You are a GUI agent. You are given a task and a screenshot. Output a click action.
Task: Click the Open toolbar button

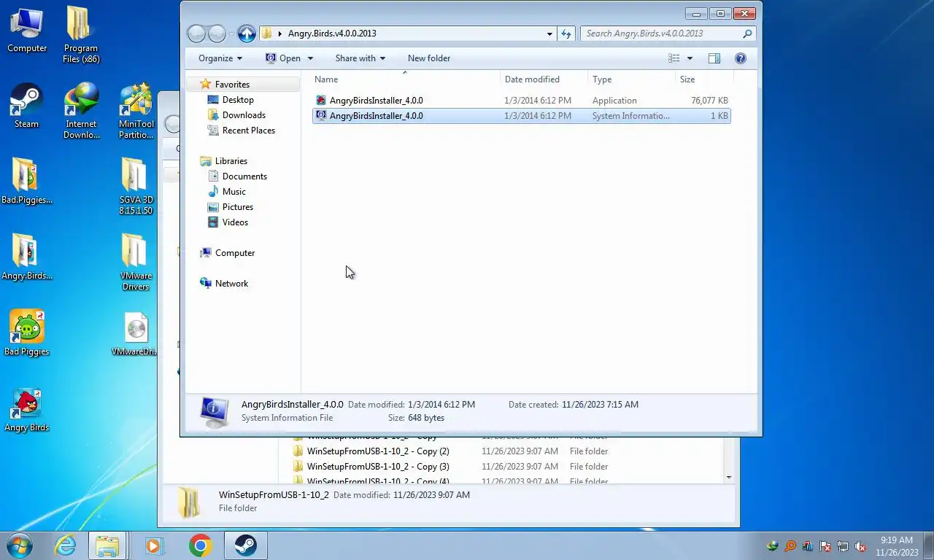[x=283, y=58]
